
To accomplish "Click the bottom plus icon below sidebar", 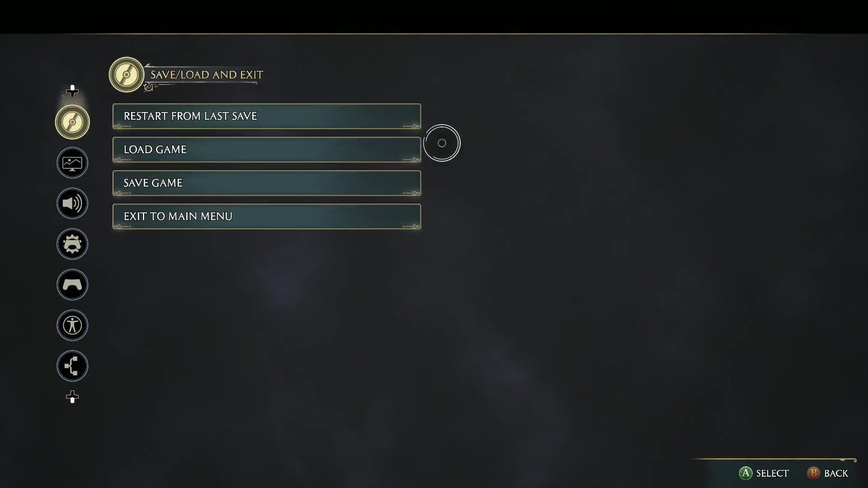I will pos(71,396).
